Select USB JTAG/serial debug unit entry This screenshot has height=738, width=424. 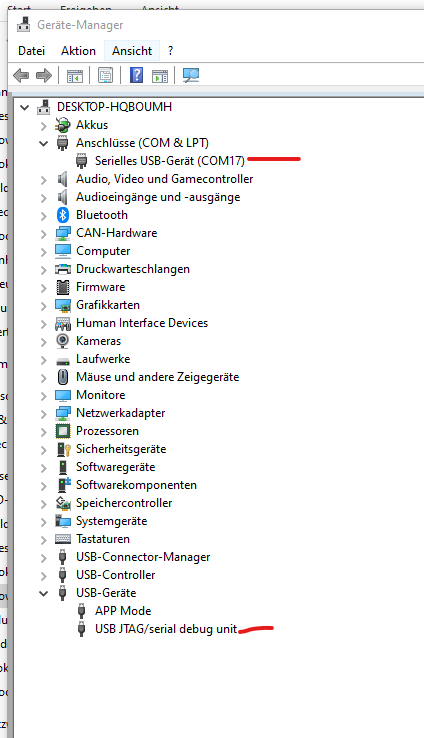[x=166, y=629]
